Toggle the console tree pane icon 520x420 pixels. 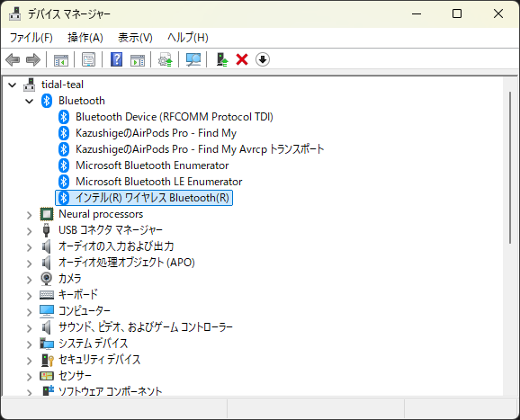tap(61, 60)
